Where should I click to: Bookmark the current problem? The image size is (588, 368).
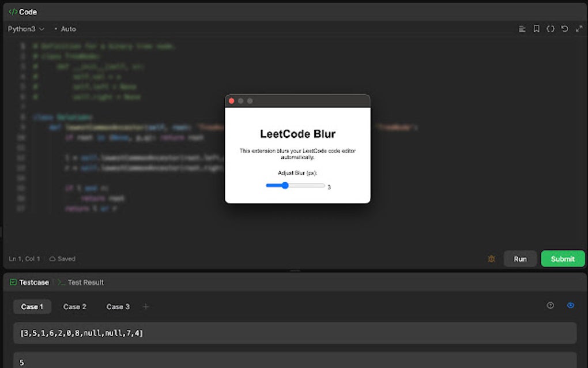[538, 29]
